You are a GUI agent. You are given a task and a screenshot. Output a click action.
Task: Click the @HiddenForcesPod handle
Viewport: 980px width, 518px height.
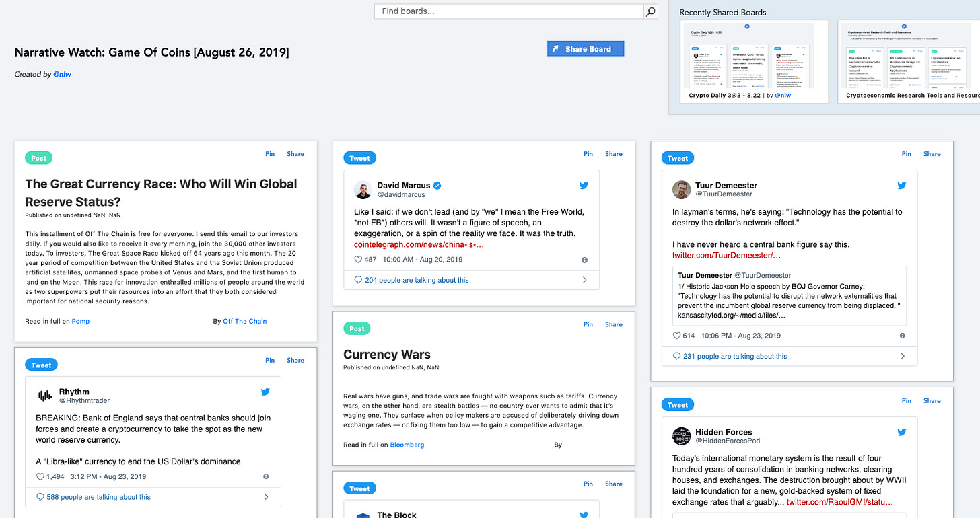[x=728, y=441]
